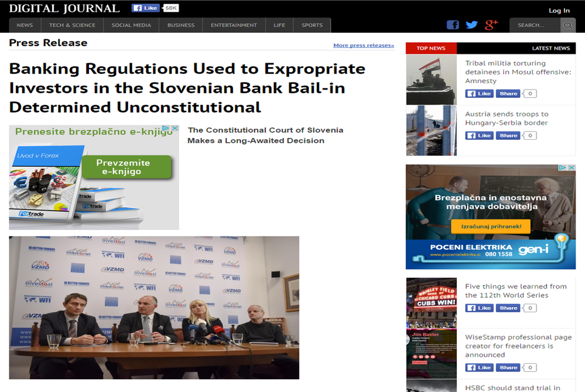
Task: Open the Life menu
Action: click(279, 25)
